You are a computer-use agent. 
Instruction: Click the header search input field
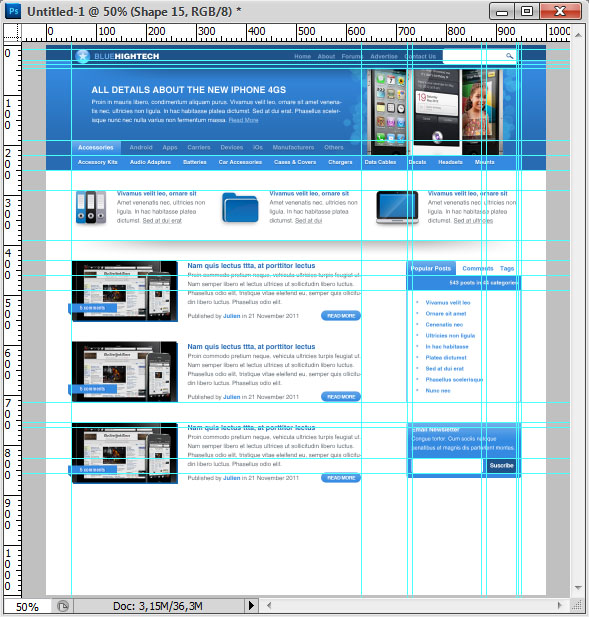click(x=479, y=56)
